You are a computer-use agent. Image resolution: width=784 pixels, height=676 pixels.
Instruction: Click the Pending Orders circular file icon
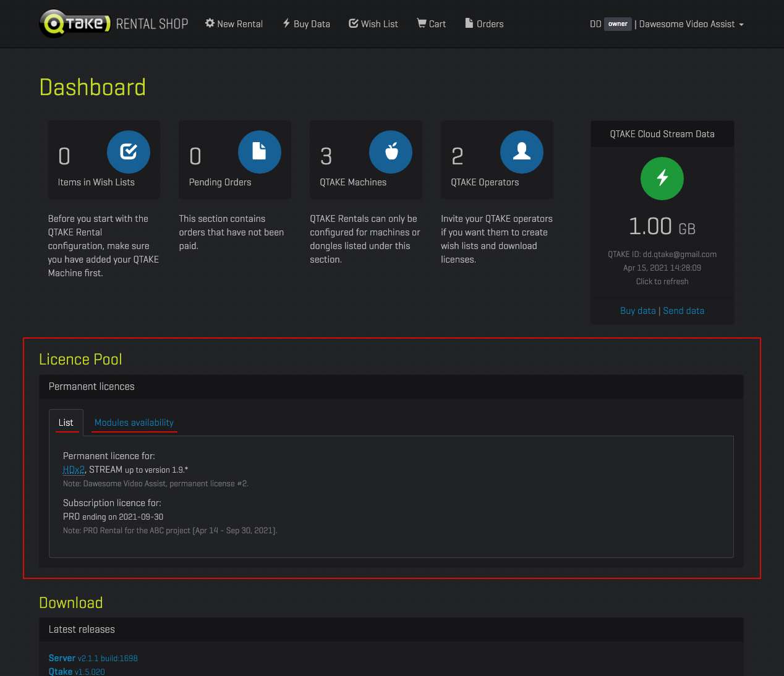[260, 152]
